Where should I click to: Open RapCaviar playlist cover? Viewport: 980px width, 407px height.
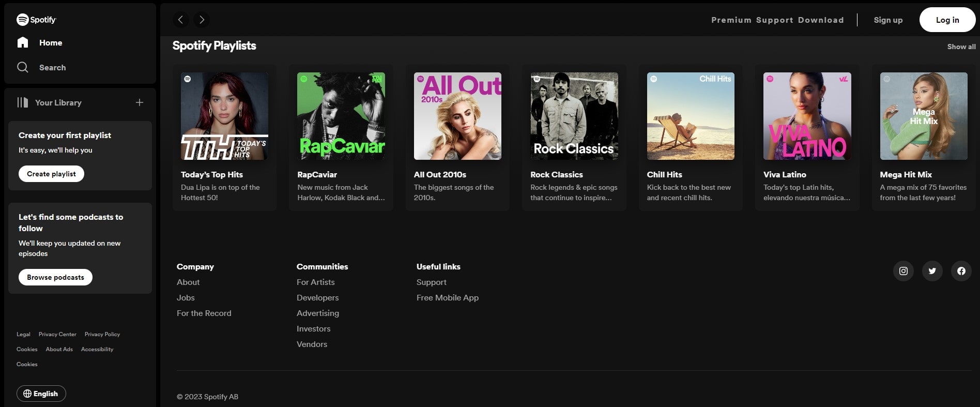[341, 116]
